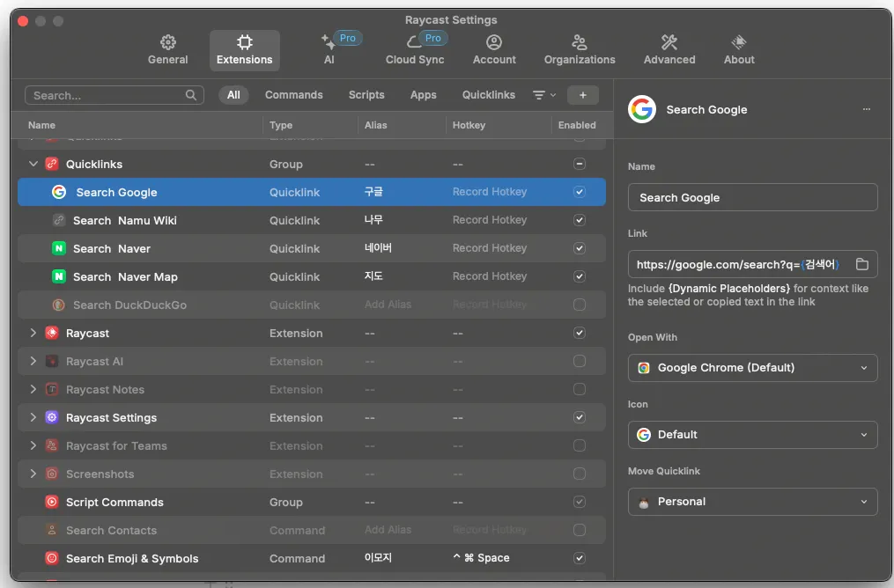
Task: Click the plus add button
Action: click(582, 95)
